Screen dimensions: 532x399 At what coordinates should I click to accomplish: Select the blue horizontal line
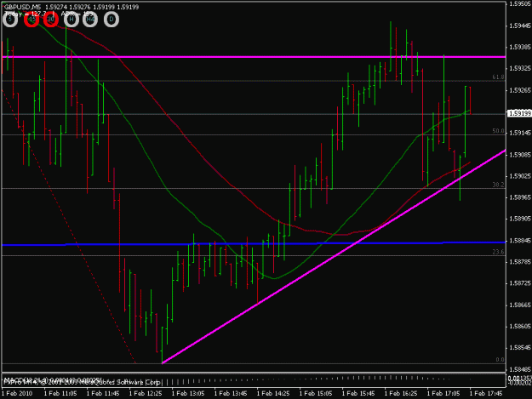point(254,243)
